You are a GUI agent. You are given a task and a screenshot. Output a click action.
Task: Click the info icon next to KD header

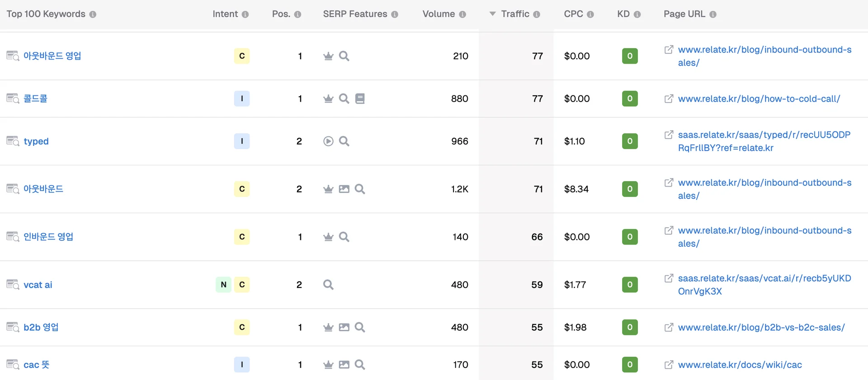[637, 14]
